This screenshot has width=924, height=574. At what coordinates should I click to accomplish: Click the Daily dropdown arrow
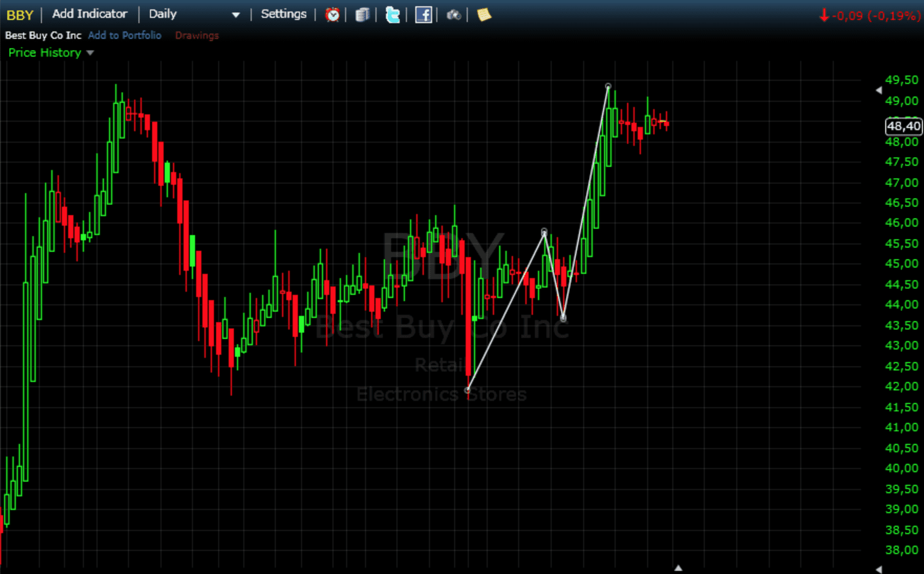[236, 15]
